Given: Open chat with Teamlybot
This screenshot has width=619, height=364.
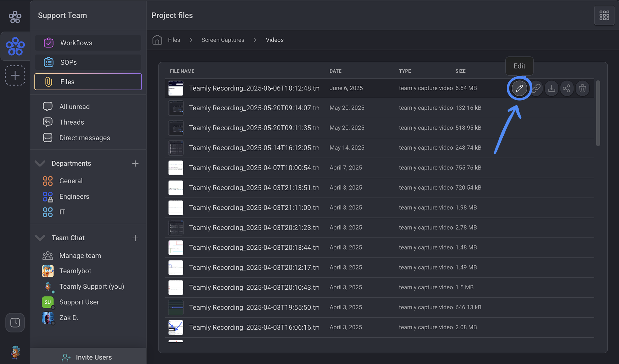Looking at the screenshot, I should tap(75, 271).
